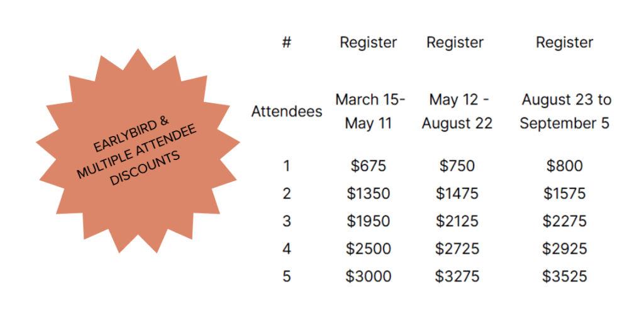Click the $750 price for one attendee
Viewport: 644px width, 313px height.
pos(457,166)
